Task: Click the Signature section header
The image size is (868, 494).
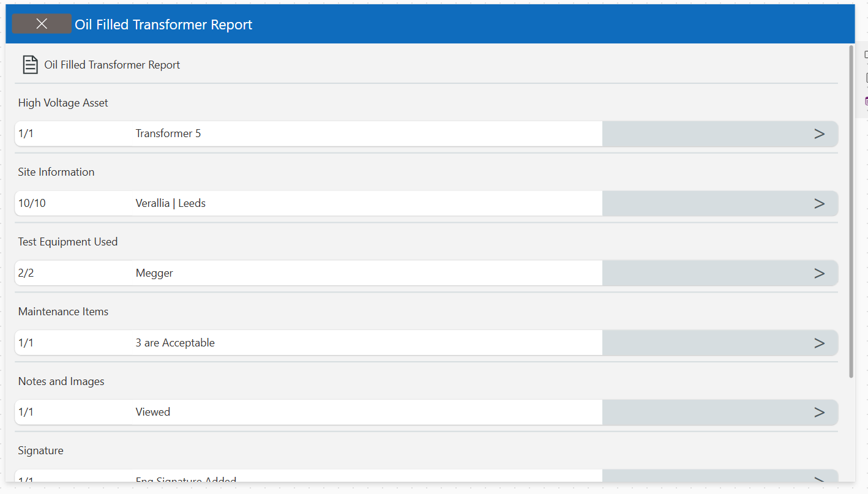Action: click(40, 450)
